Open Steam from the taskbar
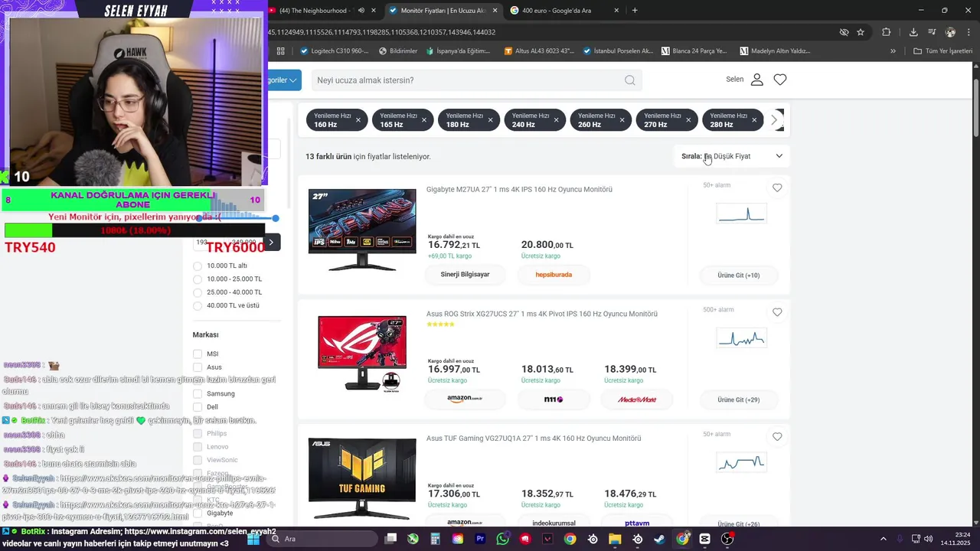The width and height of the screenshot is (980, 551). coord(660,539)
